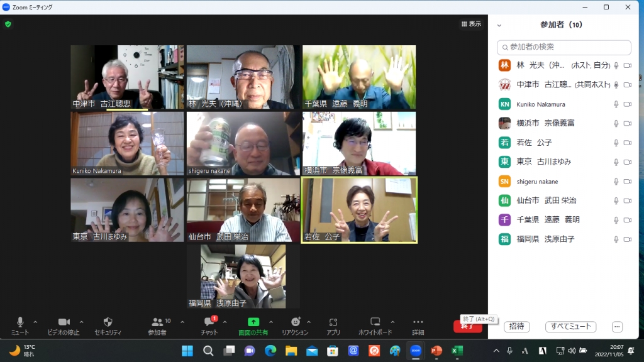The width and height of the screenshot is (644, 362).
Task: Click the green encryption shield icon
Action: pos(8,25)
